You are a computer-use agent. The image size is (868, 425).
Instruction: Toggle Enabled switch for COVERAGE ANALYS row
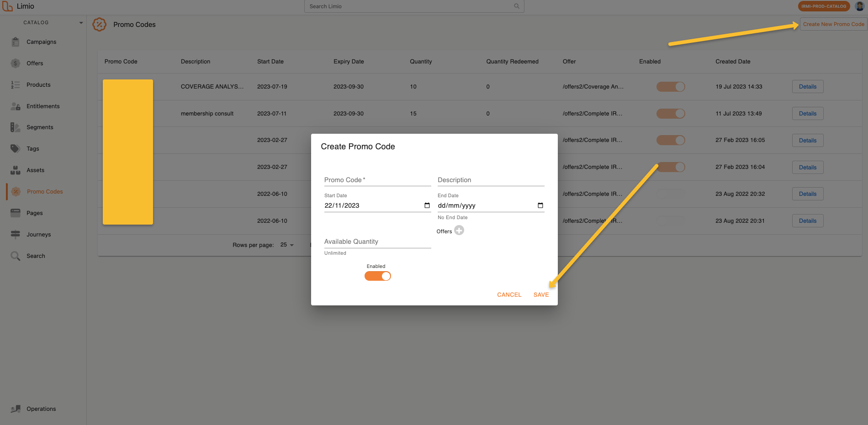click(671, 87)
